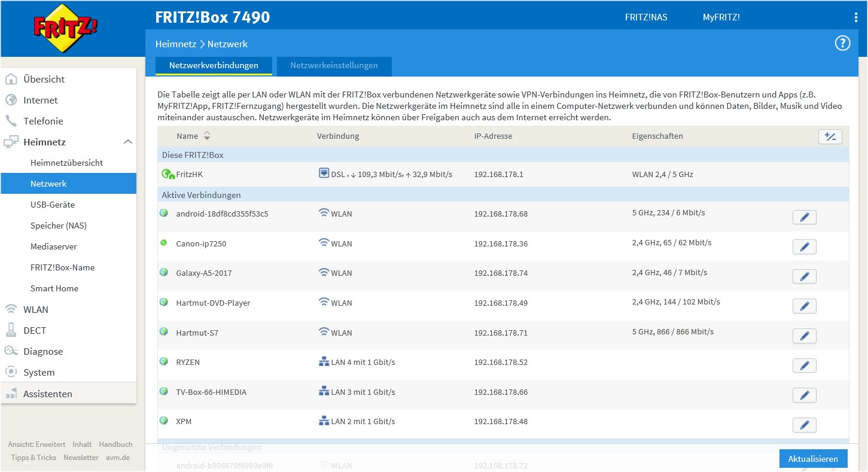Click the add/remove device button in the table header
The width and height of the screenshot is (868, 472).
[830, 136]
